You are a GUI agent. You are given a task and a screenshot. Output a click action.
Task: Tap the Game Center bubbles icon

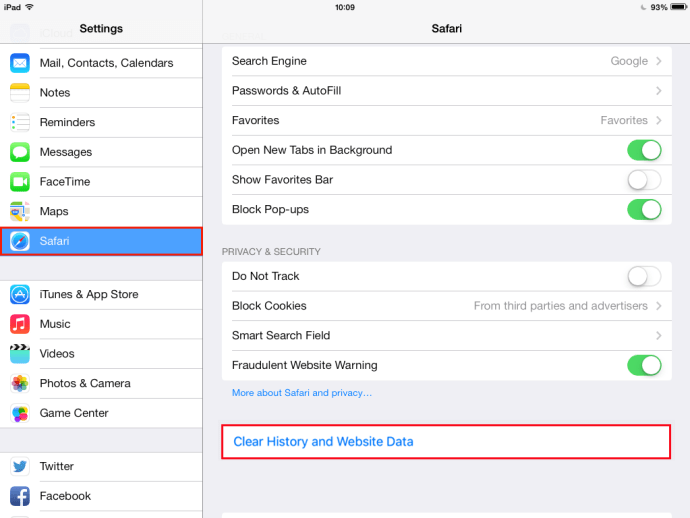click(20, 413)
